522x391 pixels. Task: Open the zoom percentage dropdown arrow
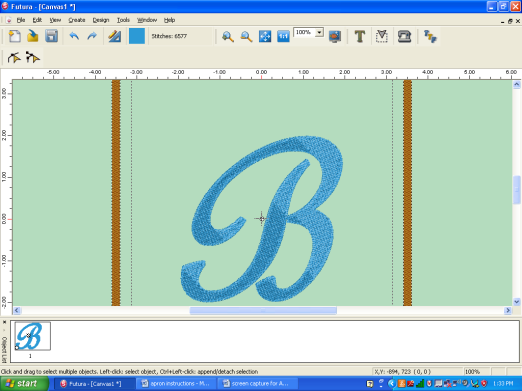[319, 32]
